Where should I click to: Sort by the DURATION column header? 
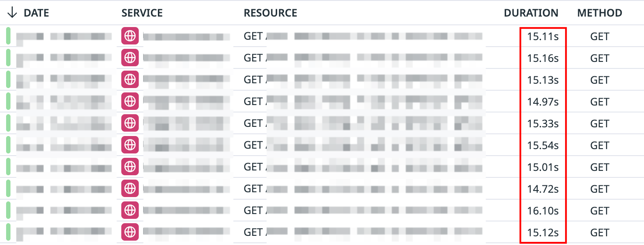(531, 13)
